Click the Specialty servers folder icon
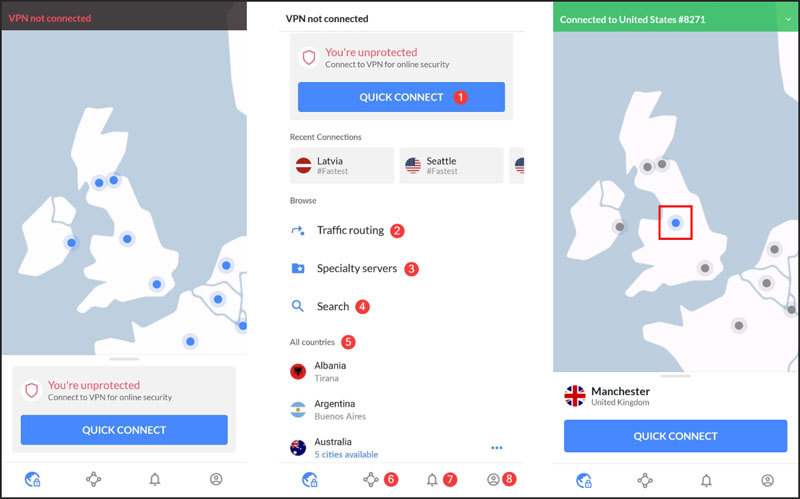The image size is (800, 499). click(x=298, y=268)
